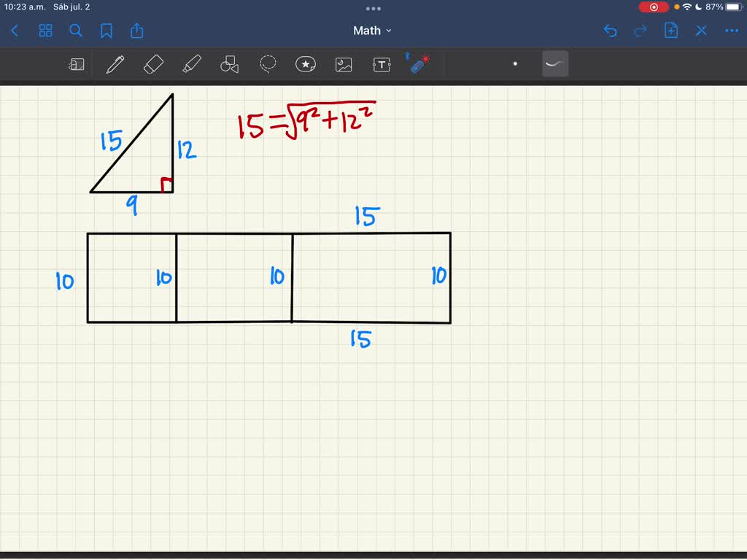Image resolution: width=747 pixels, height=560 pixels.
Task: Bookmark the current page
Action: (107, 31)
